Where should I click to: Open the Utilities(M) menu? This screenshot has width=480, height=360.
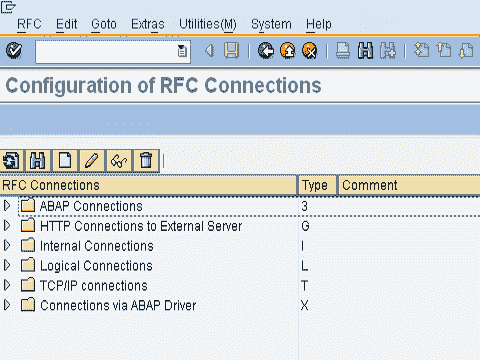[x=208, y=24]
